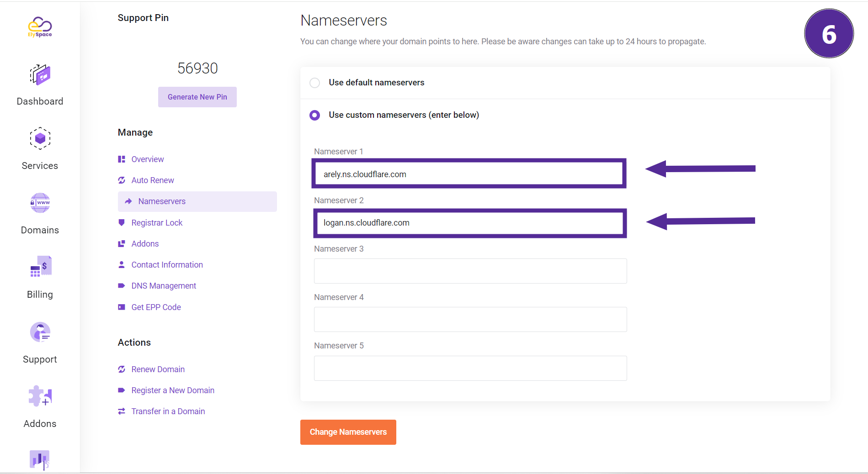Click Change Nameservers button

(348, 432)
